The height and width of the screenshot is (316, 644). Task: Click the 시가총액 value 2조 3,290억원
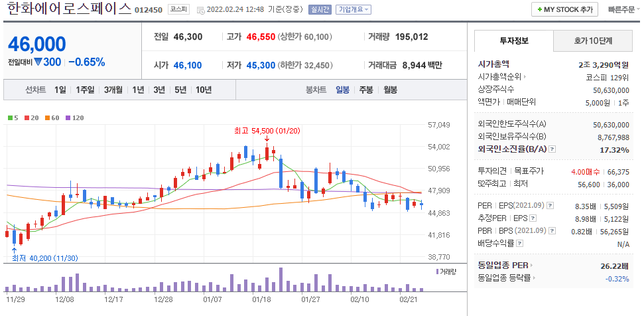pos(604,64)
